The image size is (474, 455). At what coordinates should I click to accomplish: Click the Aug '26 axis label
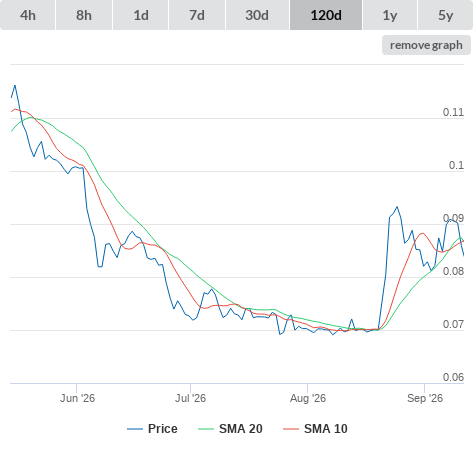tap(308, 398)
